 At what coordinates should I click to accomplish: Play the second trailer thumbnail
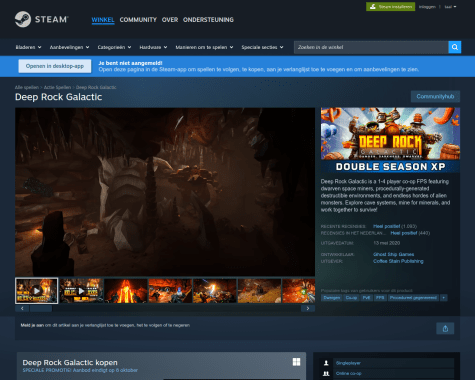click(81, 291)
